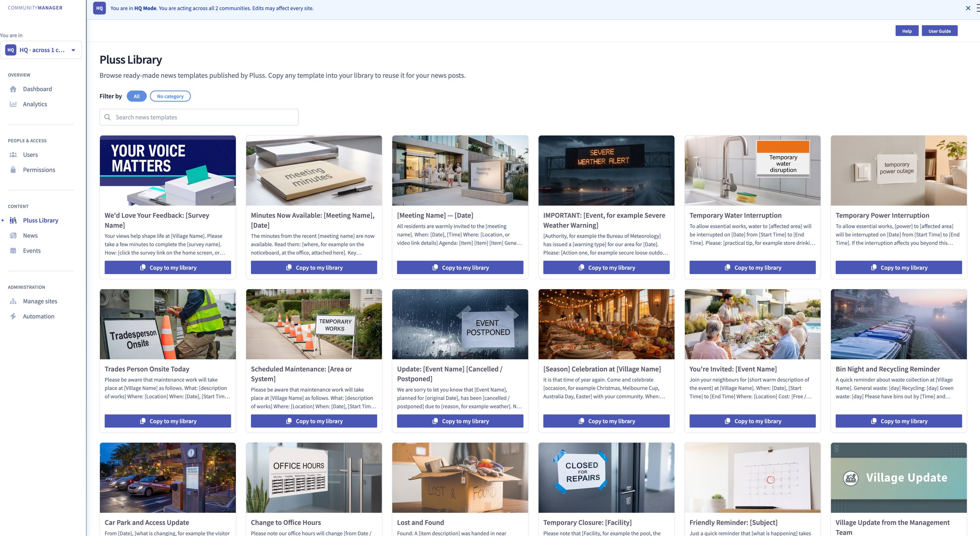Open the Office Hours thumbnail
The image size is (980, 536).
tap(314, 478)
